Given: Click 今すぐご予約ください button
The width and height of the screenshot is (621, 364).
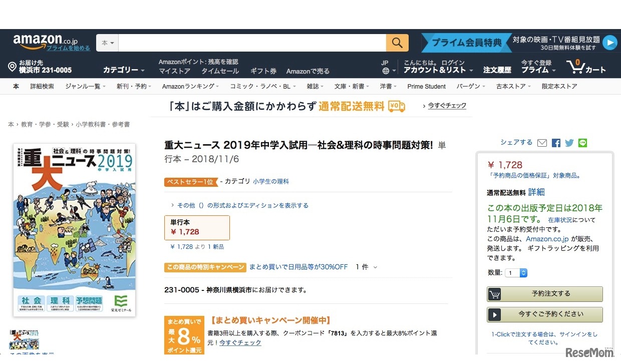Looking at the screenshot, I should click(x=545, y=314).
